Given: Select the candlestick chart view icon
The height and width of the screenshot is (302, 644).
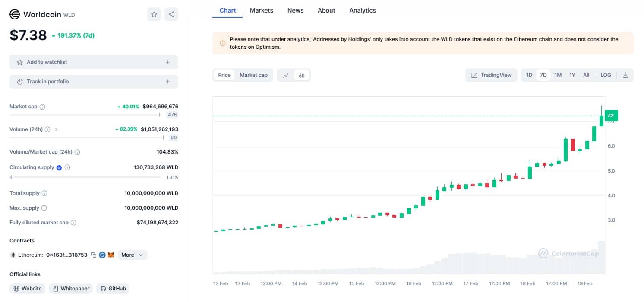Looking at the screenshot, I should click(302, 75).
